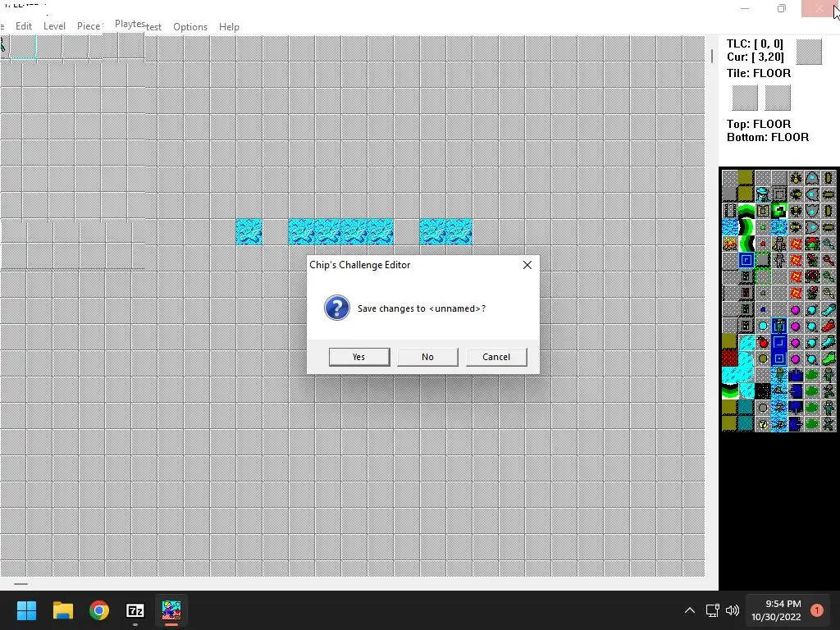Image resolution: width=840 pixels, height=630 pixels.
Task: Select the blue square wall tile
Action: click(746, 260)
